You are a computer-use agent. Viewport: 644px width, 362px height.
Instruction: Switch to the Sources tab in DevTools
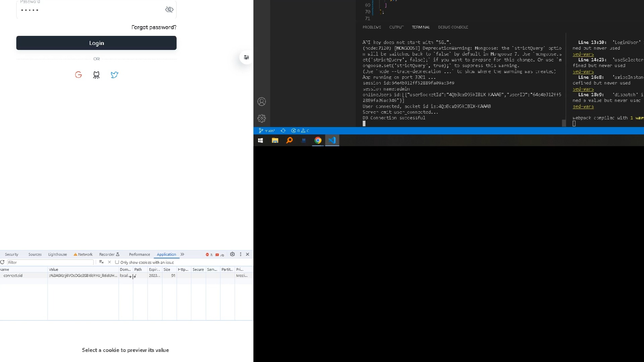pos(35,254)
